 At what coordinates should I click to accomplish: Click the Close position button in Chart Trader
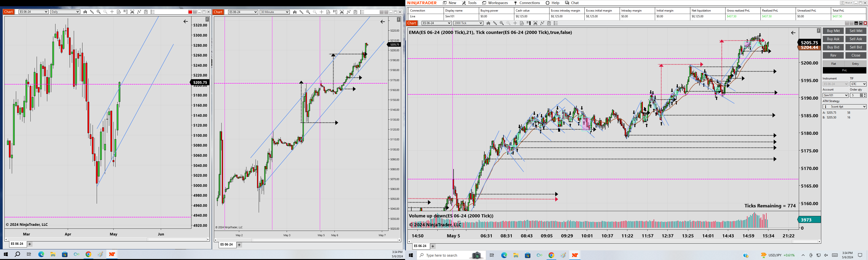856,56
